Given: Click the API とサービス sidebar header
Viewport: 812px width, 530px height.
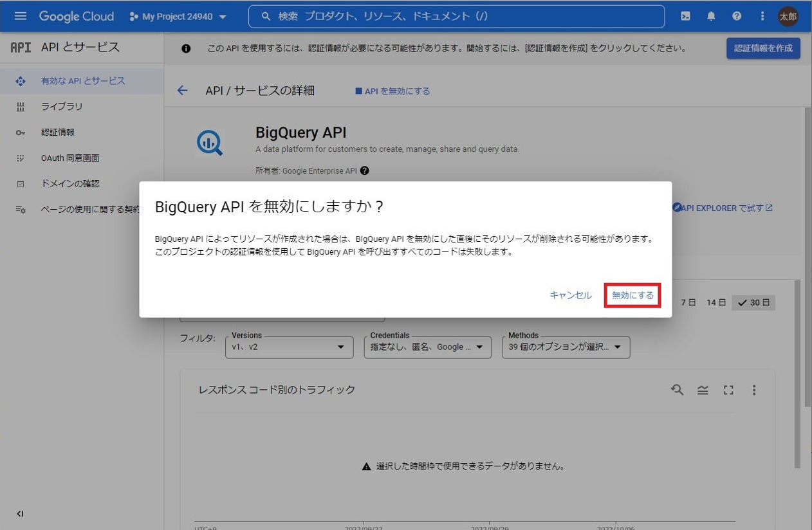Looking at the screenshot, I should click(80, 47).
